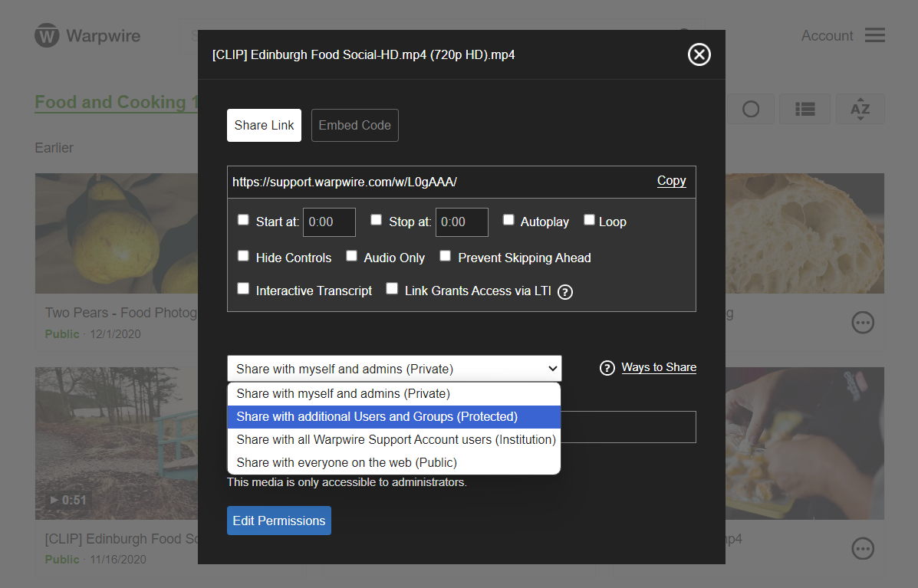Click the Stop at time field

pyautogui.click(x=462, y=222)
